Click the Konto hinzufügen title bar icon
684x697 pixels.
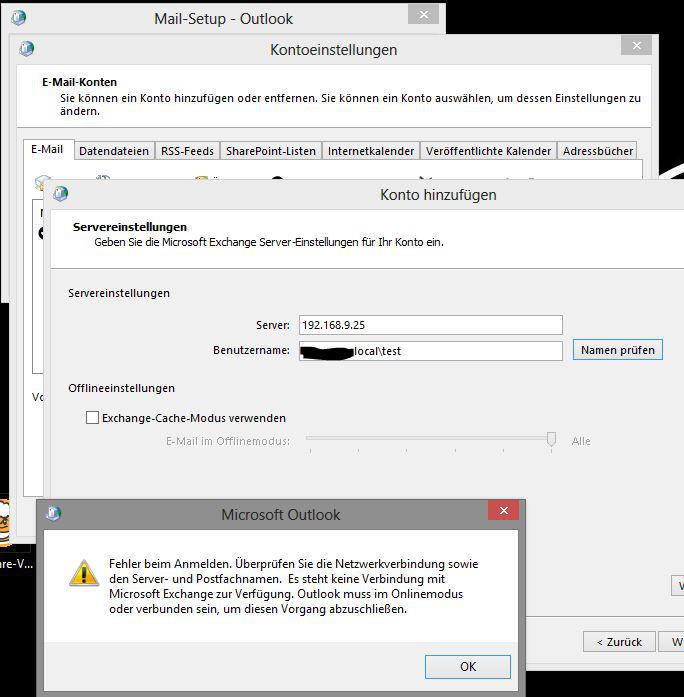[x=60, y=193]
